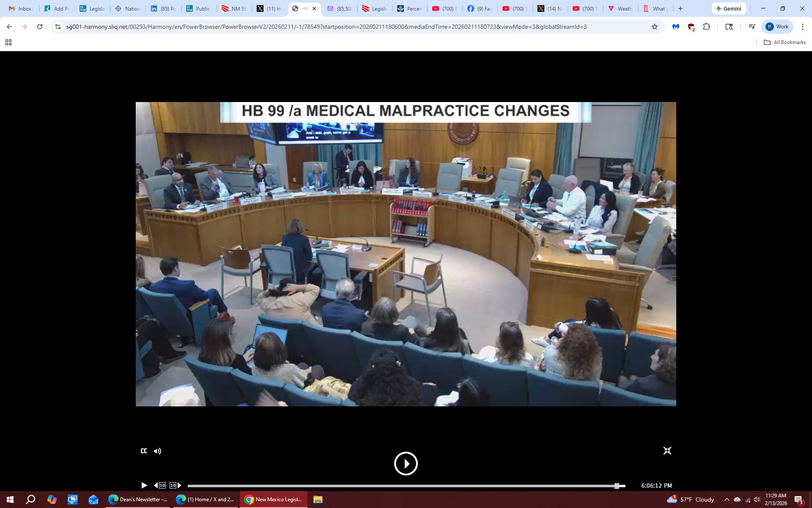Rewind video 10 seconds
Viewport: 812px width, 508px height.
click(x=160, y=485)
